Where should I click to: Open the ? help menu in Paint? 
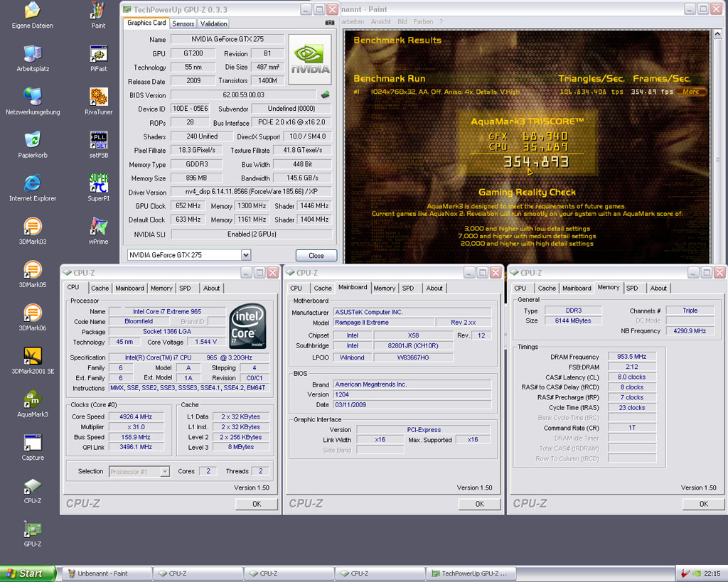[x=441, y=22]
